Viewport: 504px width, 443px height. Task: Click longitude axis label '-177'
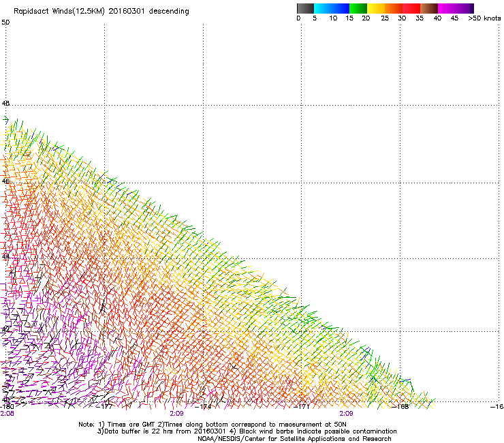coord(106,406)
